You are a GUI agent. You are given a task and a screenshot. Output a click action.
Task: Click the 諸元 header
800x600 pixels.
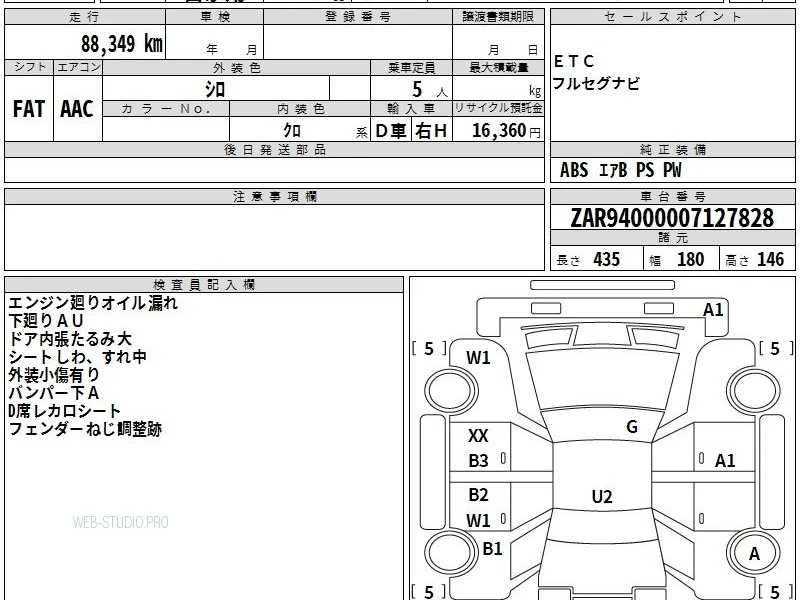[672, 237]
